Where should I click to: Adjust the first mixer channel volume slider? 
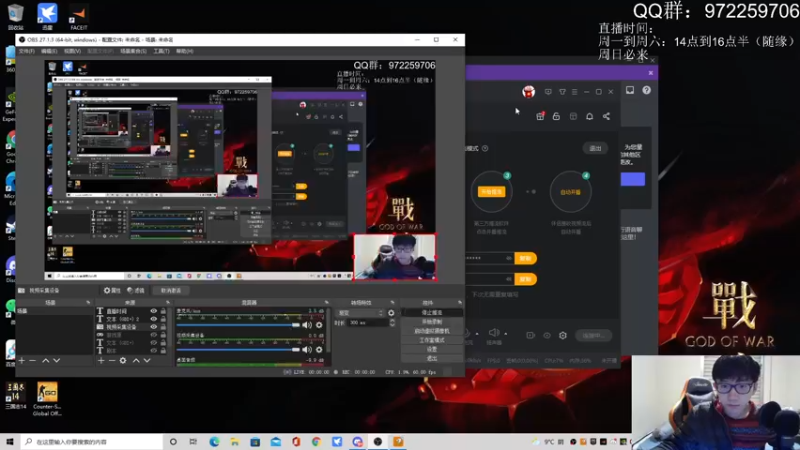[238, 325]
